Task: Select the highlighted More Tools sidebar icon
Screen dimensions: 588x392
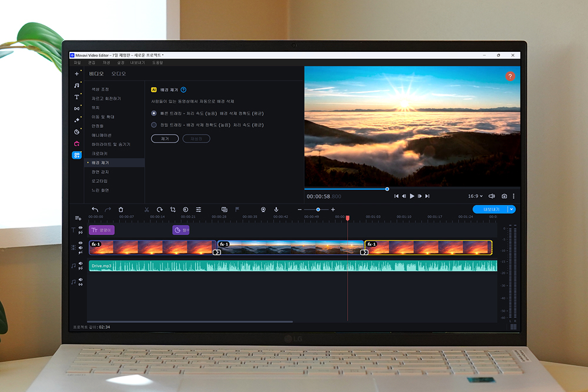Action: click(x=76, y=155)
